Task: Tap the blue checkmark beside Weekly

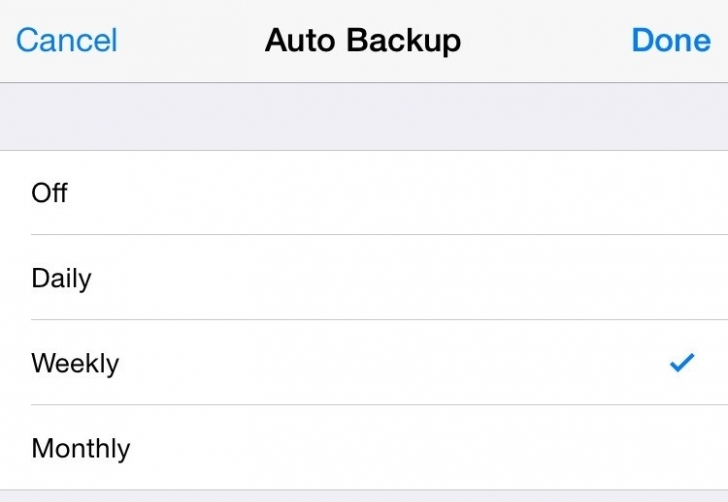Action: (x=682, y=363)
